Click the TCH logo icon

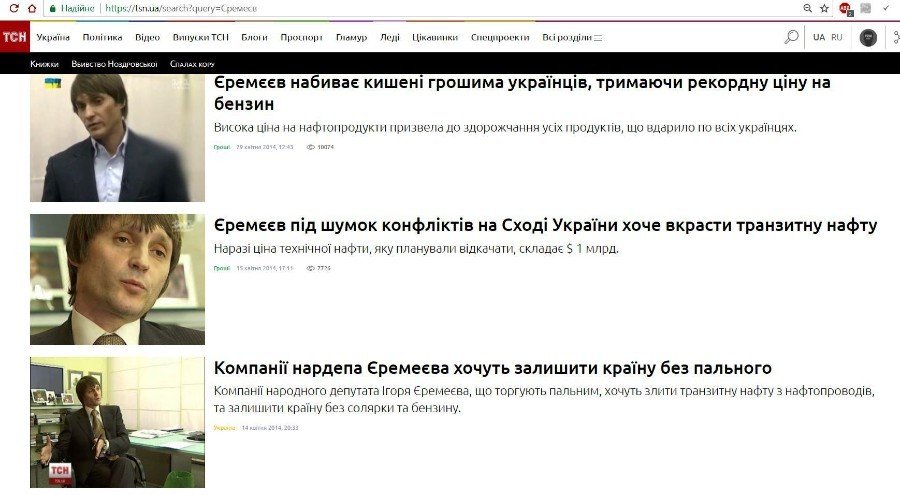point(14,37)
